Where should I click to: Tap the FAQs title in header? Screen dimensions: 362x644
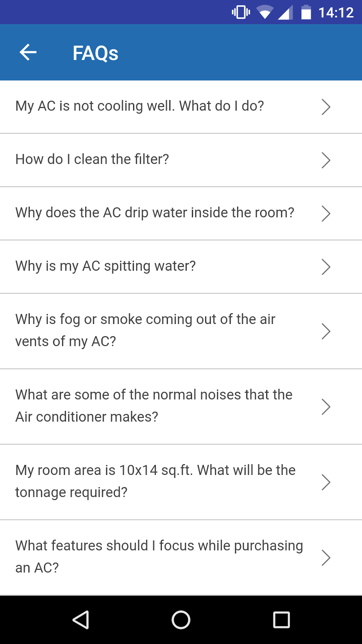[x=95, y=53]
